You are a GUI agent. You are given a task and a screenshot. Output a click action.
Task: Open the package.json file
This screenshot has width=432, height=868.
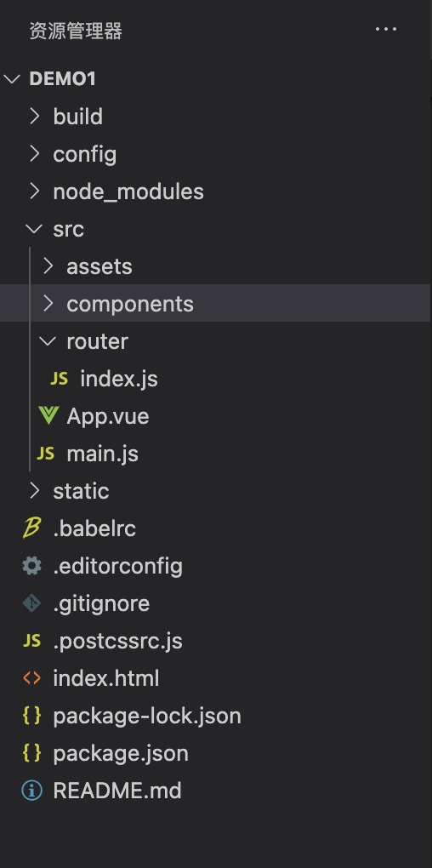[216, 753]
